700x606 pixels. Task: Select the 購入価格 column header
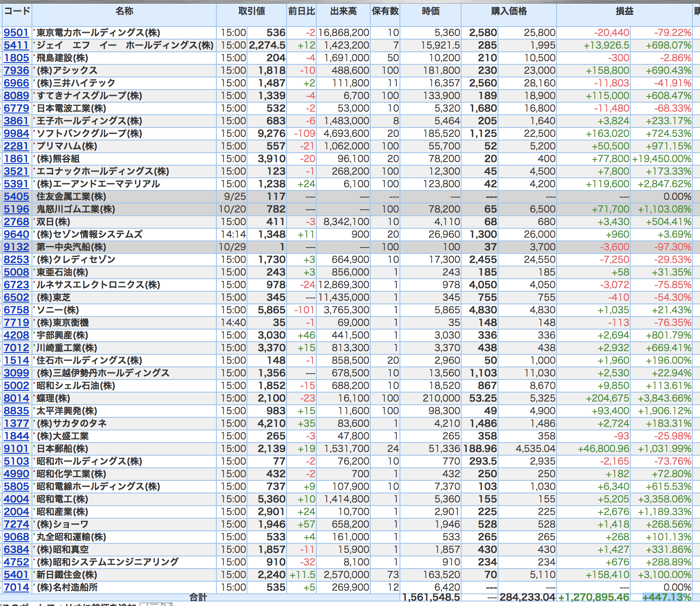coord(509,11)
